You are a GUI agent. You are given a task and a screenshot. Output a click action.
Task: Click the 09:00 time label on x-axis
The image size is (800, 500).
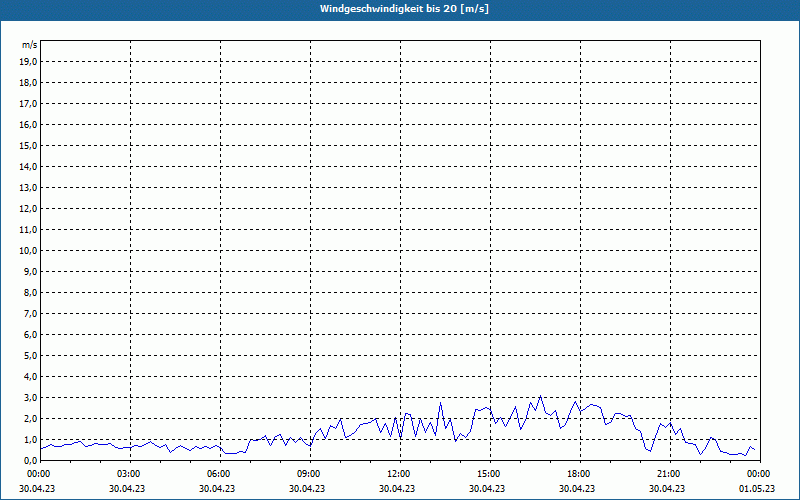309,474
